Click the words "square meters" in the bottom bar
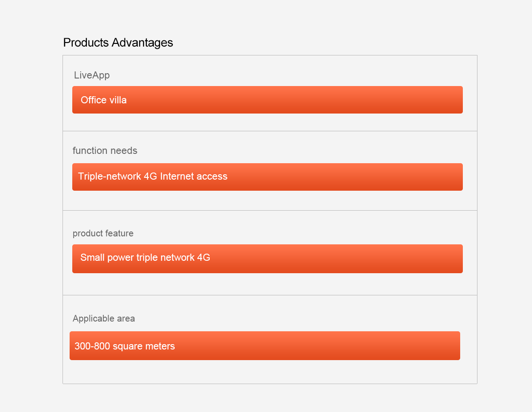The image size is (532, 412). click(144, 346)
